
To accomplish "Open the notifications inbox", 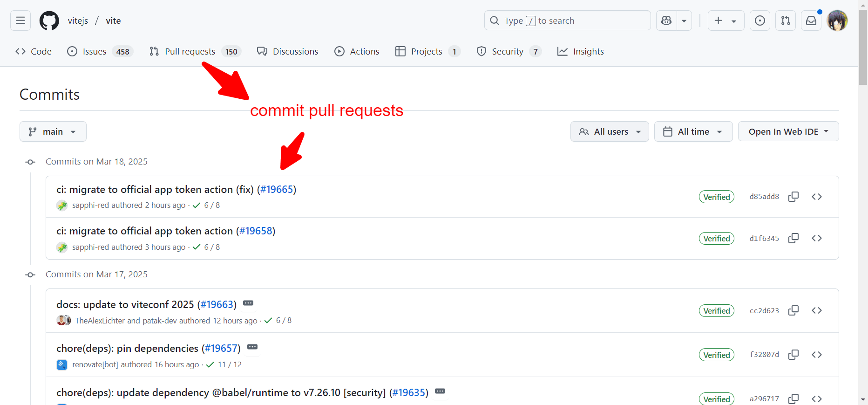I will 811,21.
